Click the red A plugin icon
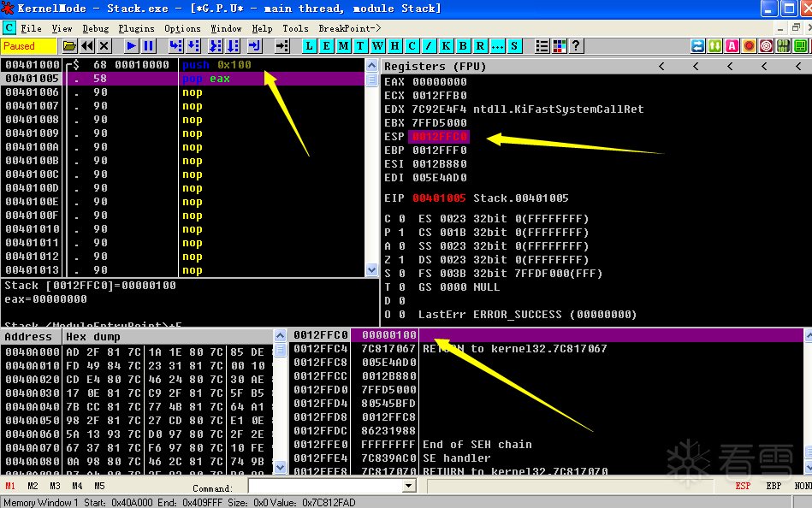This screenshot has width=812, height=508. pyautogui.click(x=732, y=46)
